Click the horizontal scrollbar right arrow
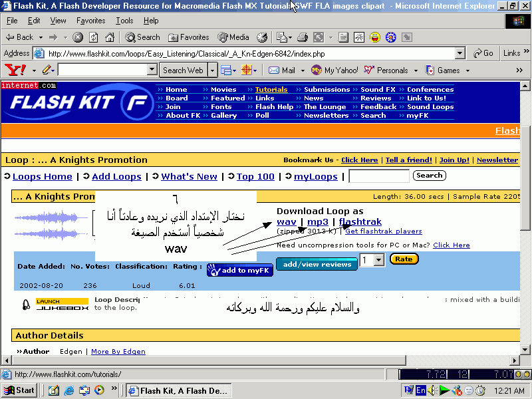Image resolution: width=532 pixels, height=399 pixels. [515, 360]
